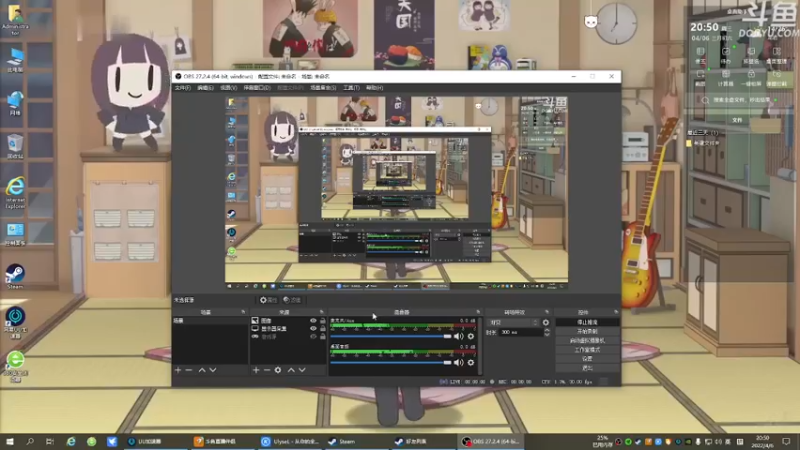The width and height of the screenshot is (800, 450).
Task: Toggle visibility of the 显示器采集 source
Action: [313, 329]
